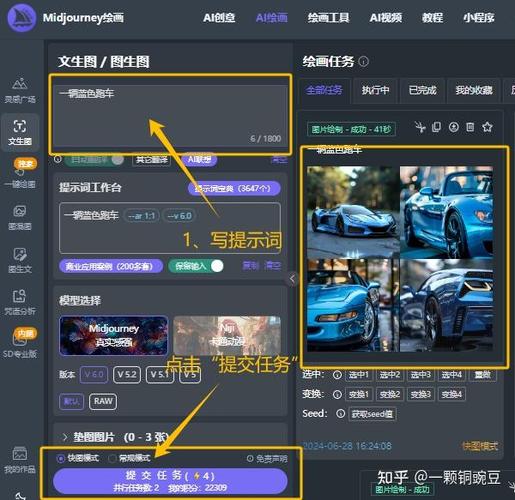Screen dimensions: 515x500
Task: Click the prompt text area containing 一辆蓝色跑车
Action: point(170,115)
